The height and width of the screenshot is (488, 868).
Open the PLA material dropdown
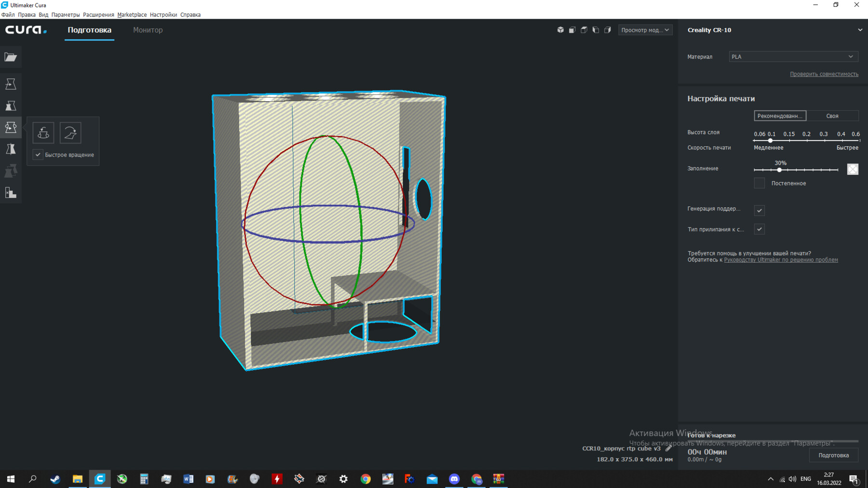click(793, 56)
